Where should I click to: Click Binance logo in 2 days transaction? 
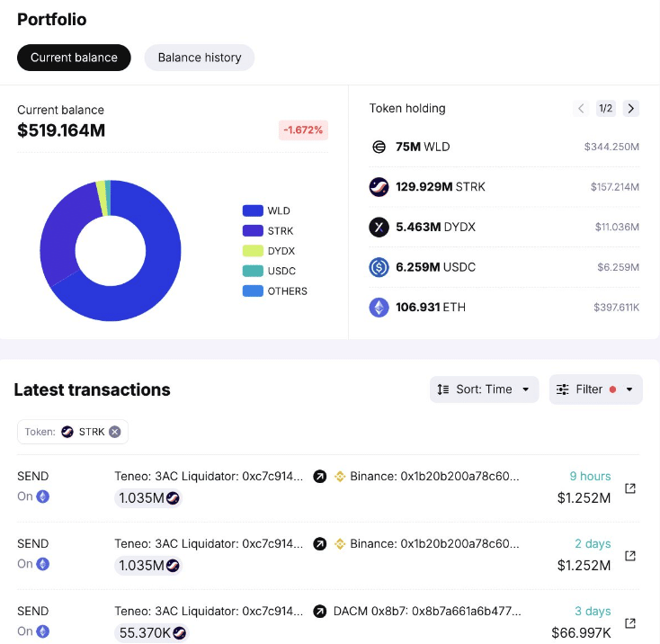340,544
